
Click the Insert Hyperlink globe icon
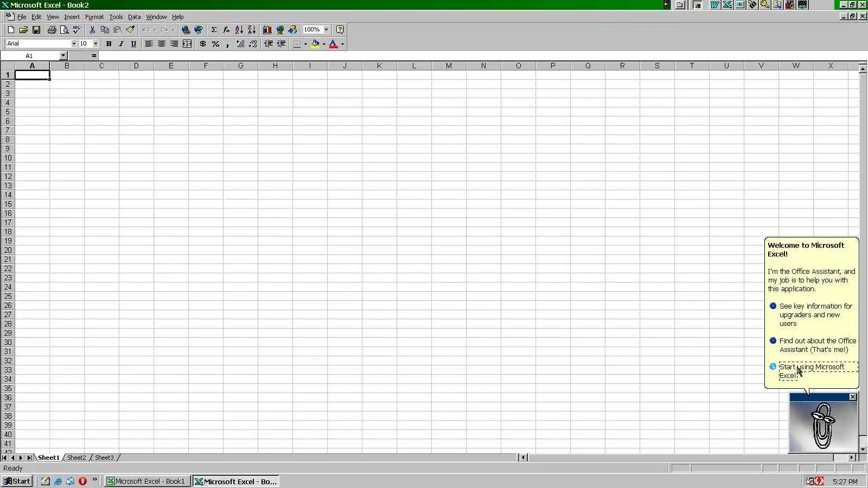pos(186,30)
